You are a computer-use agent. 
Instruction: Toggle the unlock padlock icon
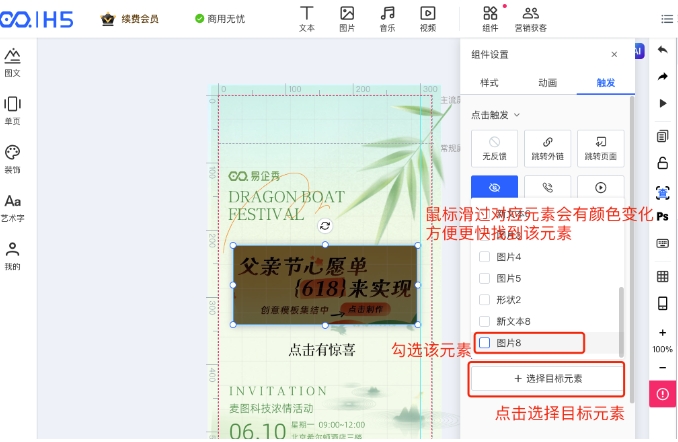coord(662,163)
